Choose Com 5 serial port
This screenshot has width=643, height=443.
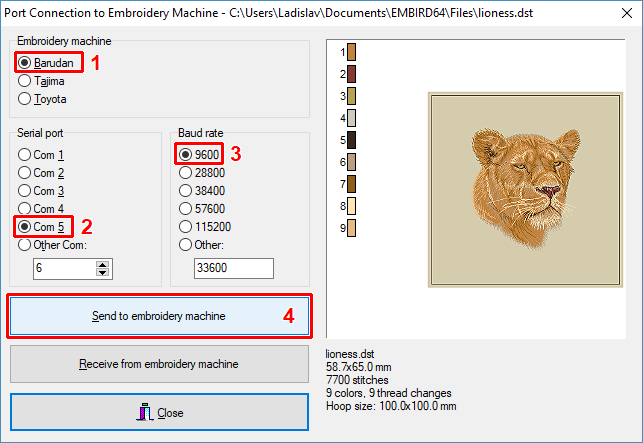(41, 227)
